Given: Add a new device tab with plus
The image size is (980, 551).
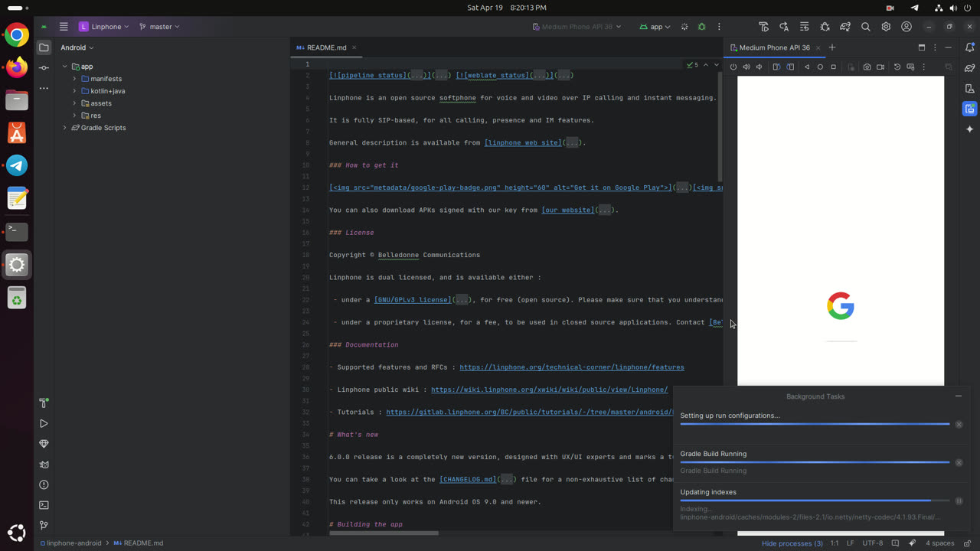Looking at the screenshot, I should click(832, 47).
